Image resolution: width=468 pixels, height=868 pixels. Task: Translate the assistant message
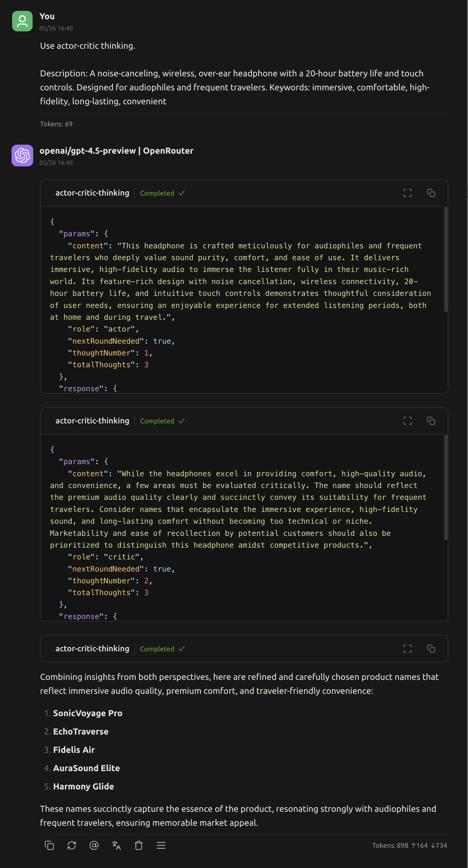click(x=116, y=845)
